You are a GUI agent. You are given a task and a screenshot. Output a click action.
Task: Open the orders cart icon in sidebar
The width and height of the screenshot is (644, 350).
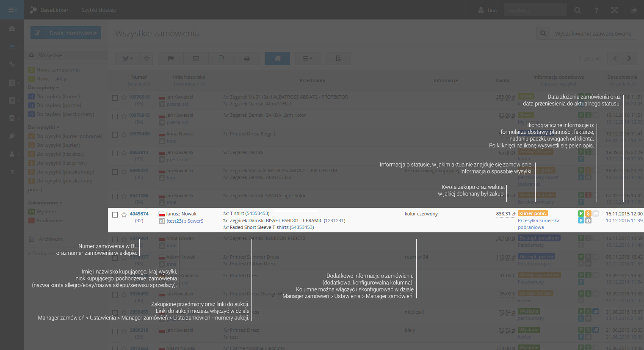(x=12, y=47)
